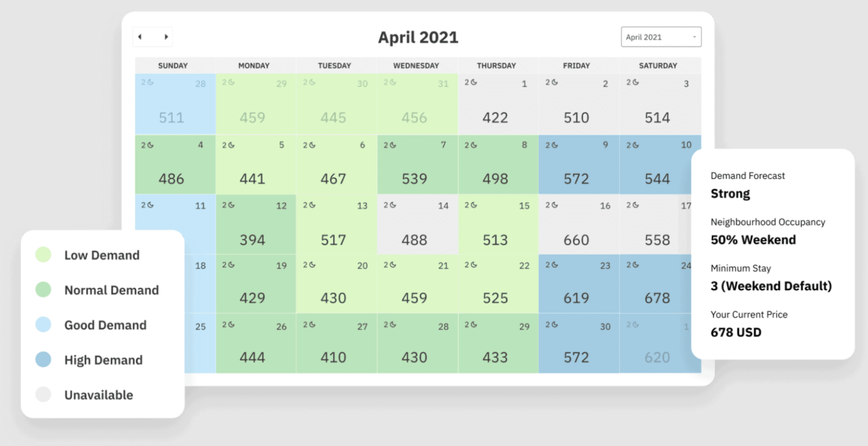This screenshot has height=446, width=868.
Task: Click the previous month arrow
Action: [140, 36]
